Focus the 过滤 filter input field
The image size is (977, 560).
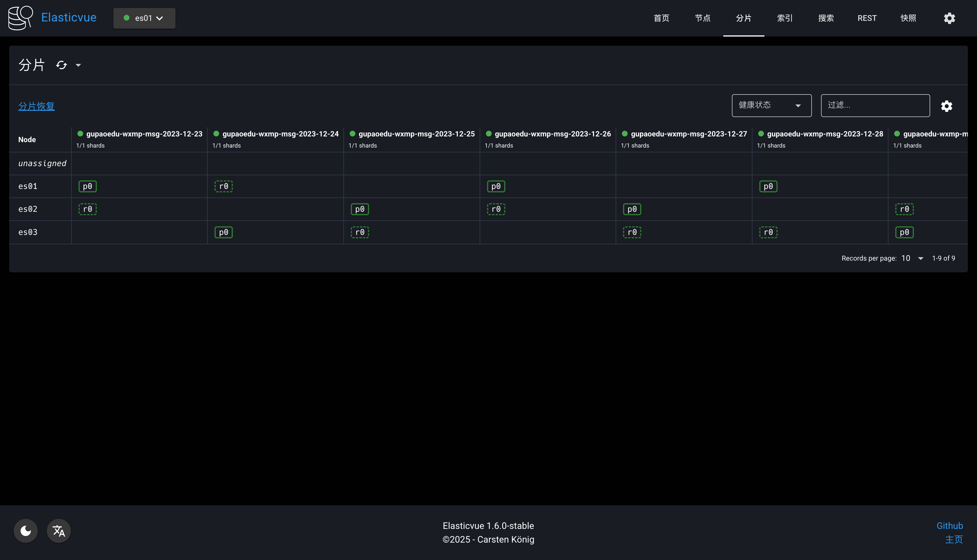875,105
